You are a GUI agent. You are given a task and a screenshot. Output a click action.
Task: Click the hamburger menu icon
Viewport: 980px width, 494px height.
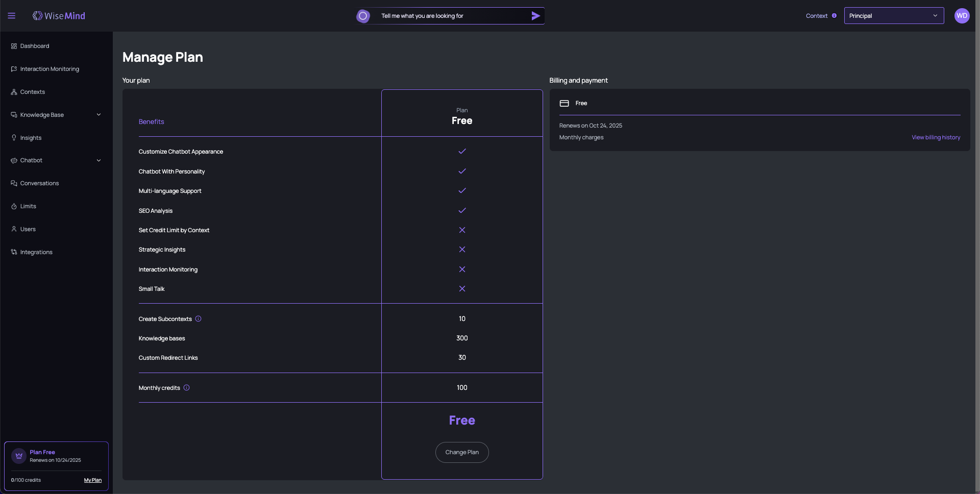(x=11, y=16)
